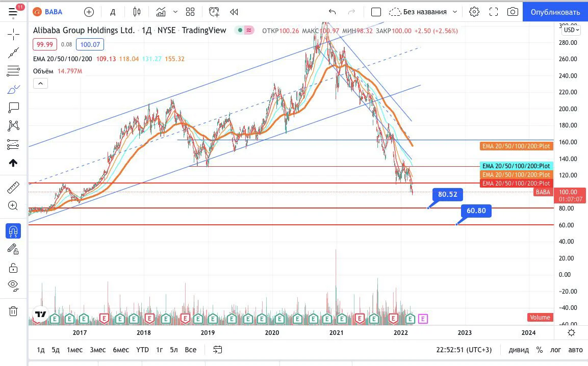Select the ruler measure tool

click(x=13, y=187)
